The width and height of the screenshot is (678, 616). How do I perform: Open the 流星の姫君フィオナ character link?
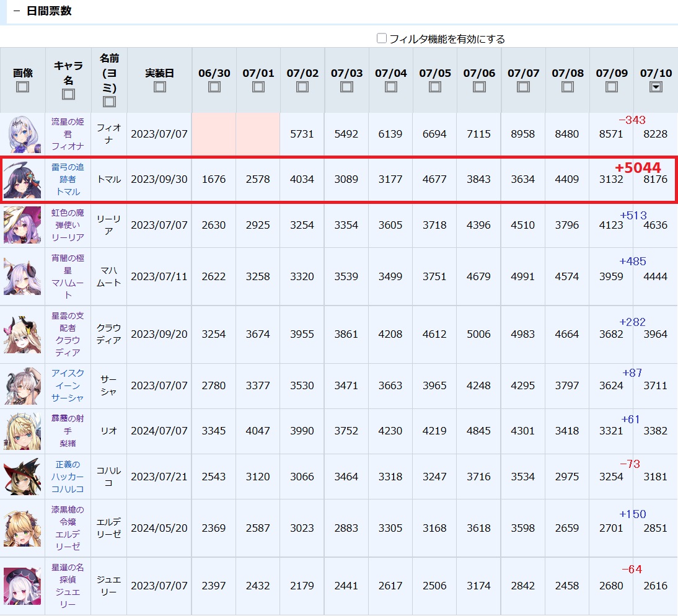coord(68,134)
